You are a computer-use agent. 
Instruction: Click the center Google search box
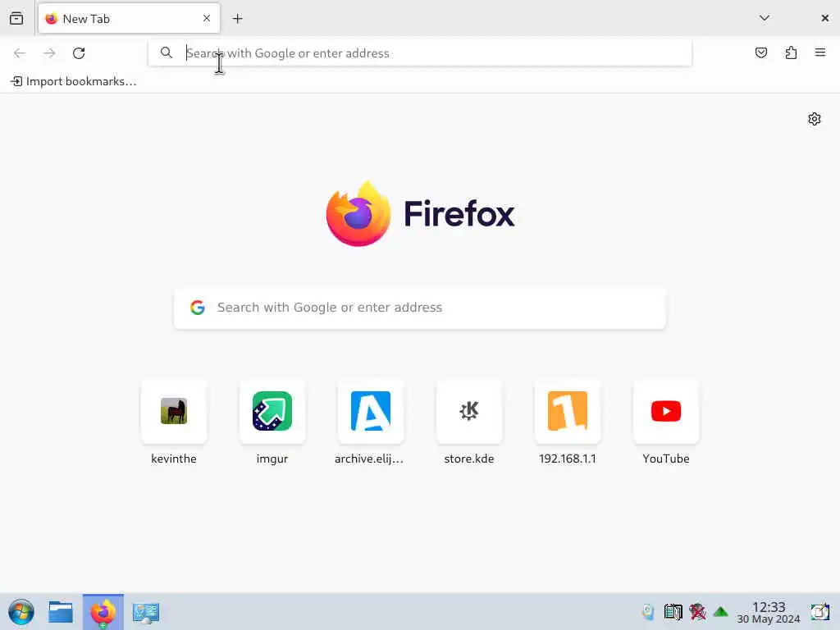pyautogui.click(x=420, y=308)
